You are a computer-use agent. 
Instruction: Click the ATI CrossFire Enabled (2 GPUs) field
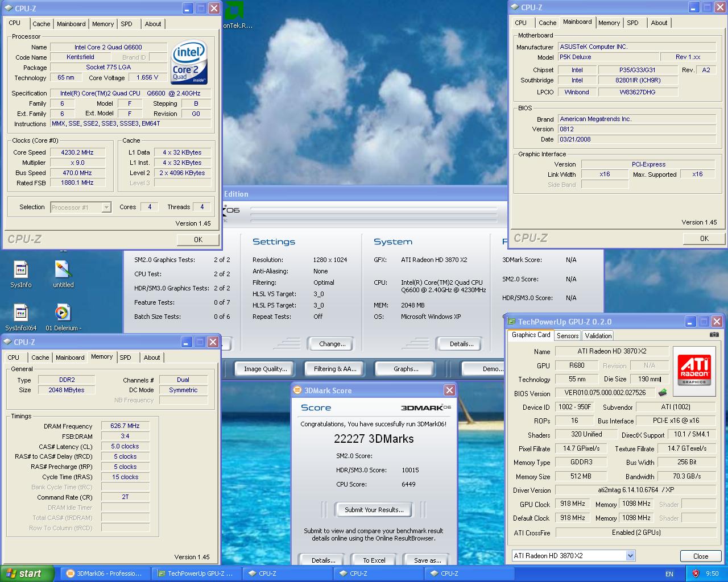coord(636,533)
